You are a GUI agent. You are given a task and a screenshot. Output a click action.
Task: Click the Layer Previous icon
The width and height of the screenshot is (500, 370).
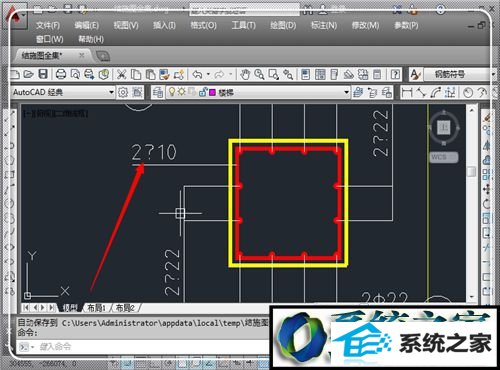pos(372,92)
